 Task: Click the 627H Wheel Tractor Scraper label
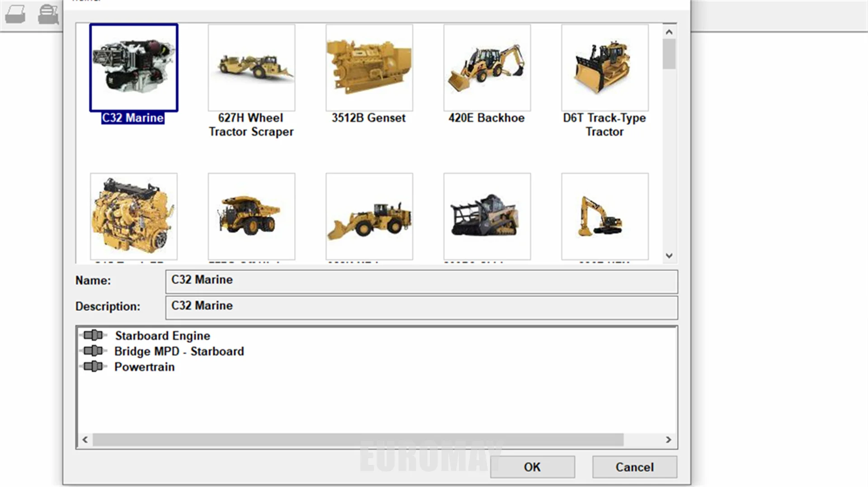coord(251,125)
